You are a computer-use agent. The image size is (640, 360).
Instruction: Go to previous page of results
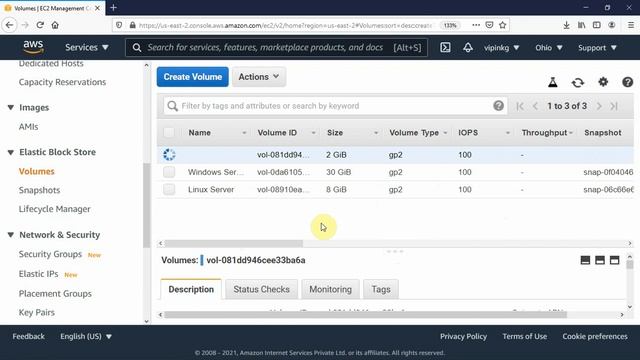tap(535, 106)
